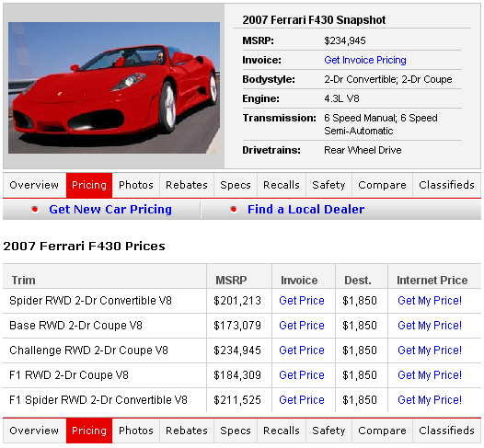Viewport: 484px width, 448px height.
Task: Click the Challenge RWD 2-Dr Coupe V8 trim
Action: click(88, 350)
